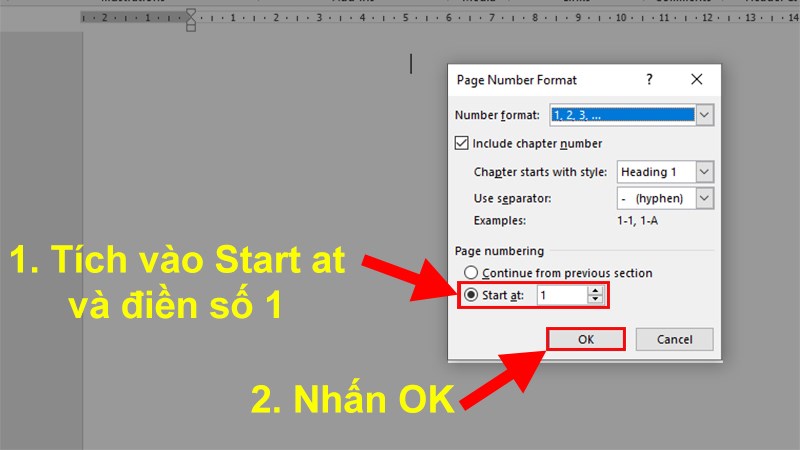Click the Page Number Format title text
The image size is (800, 450).
coord(516,80)
